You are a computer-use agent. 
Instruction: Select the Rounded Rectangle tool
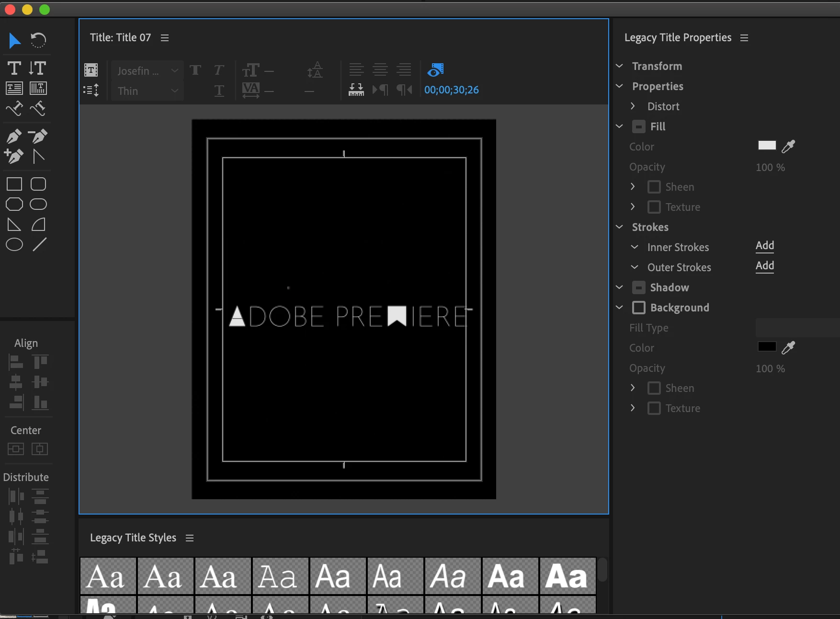(x=38, y=205)
